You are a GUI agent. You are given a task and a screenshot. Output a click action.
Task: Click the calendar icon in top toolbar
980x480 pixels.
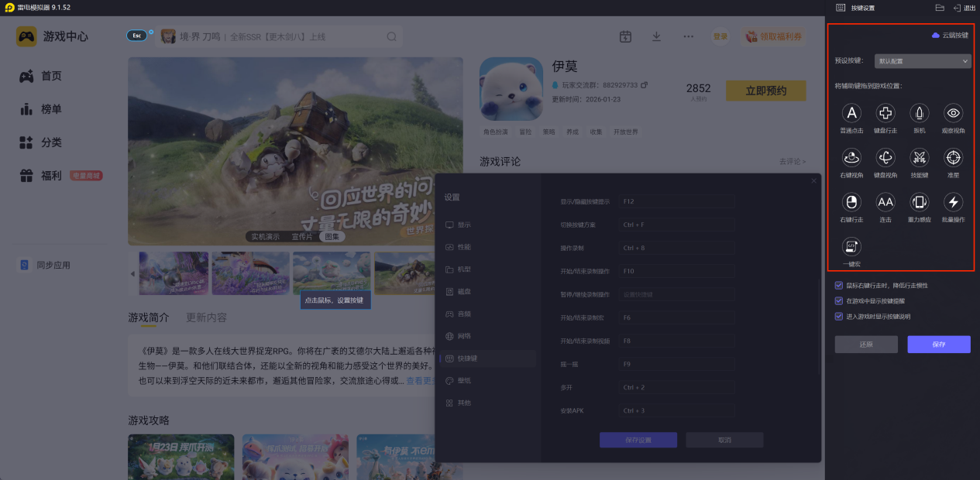click(x=626, y=36)
